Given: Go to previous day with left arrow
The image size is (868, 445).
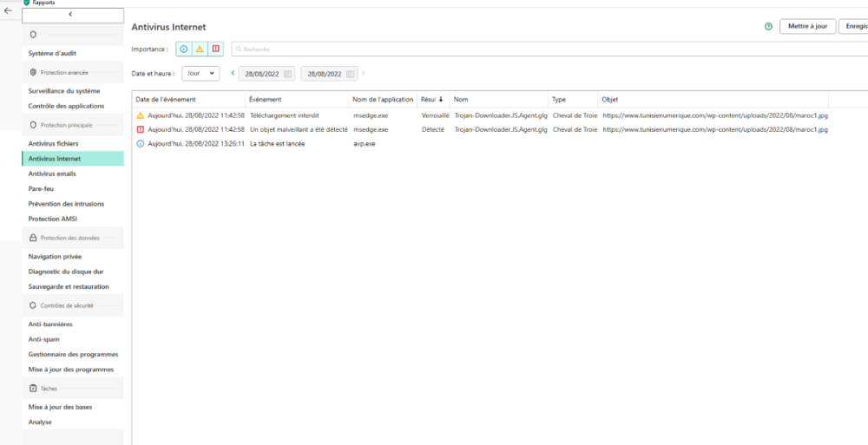Looking at the screenshot, I should coord(233,73).
